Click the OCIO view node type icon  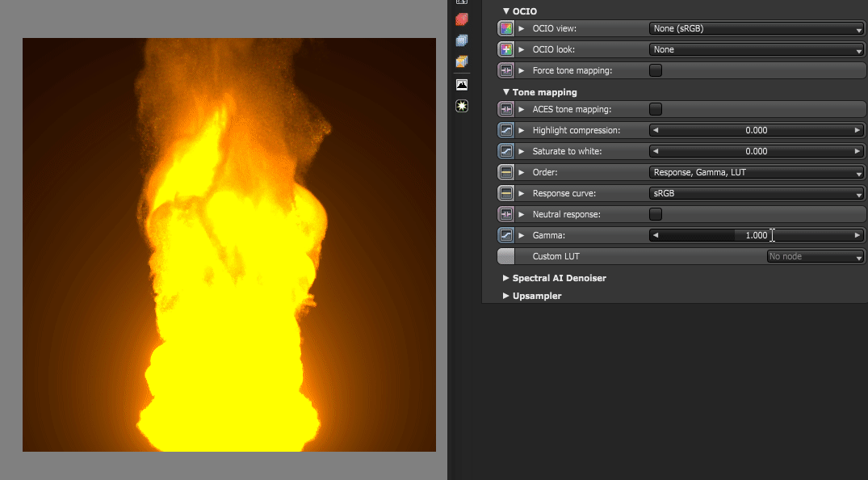pos(506,28)
